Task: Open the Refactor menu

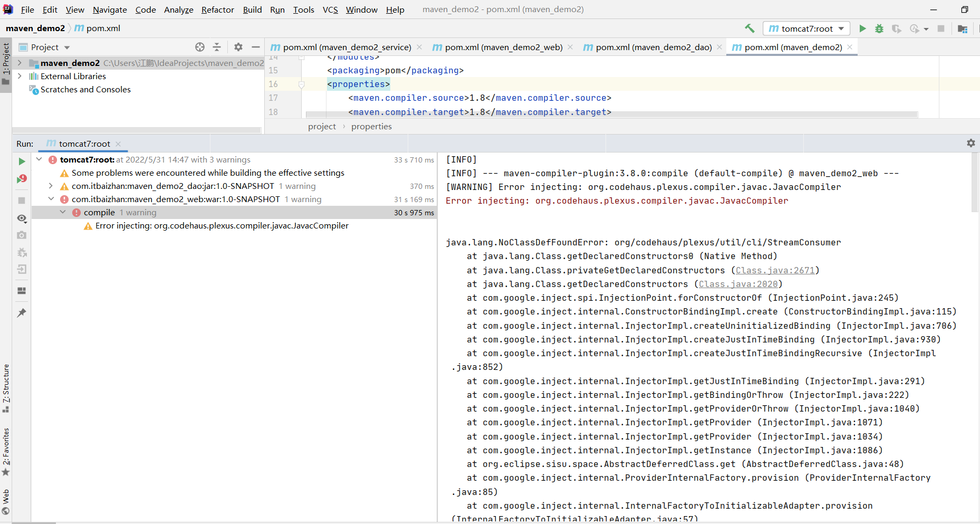Action: pyautogui.click(x=218, y=9)
